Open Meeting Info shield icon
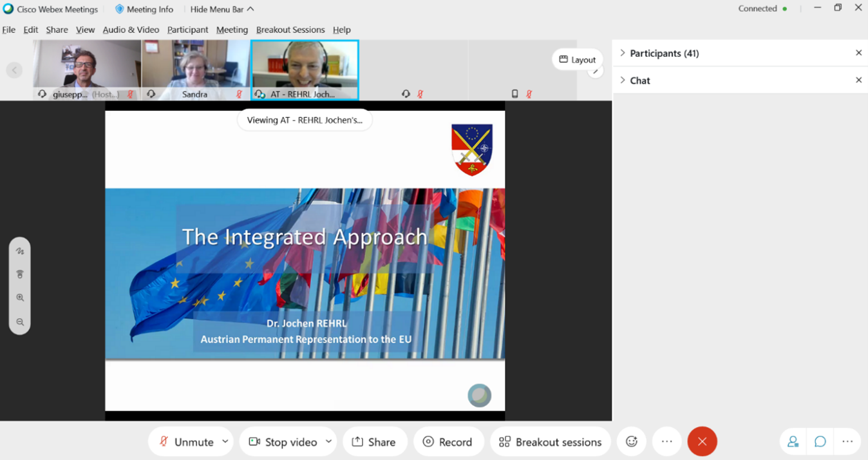Image resolution: width=868 pixels, height=460 pixels. point(119,9)
